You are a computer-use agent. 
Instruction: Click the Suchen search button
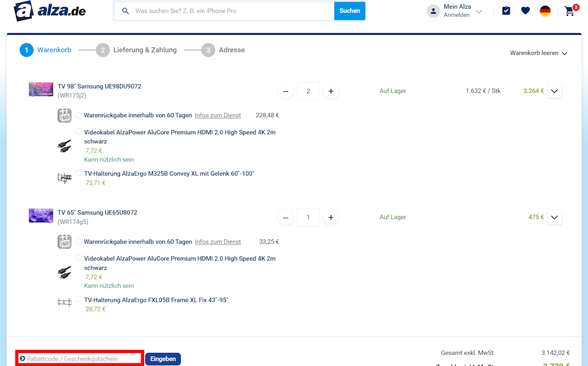tap(350, 11)
